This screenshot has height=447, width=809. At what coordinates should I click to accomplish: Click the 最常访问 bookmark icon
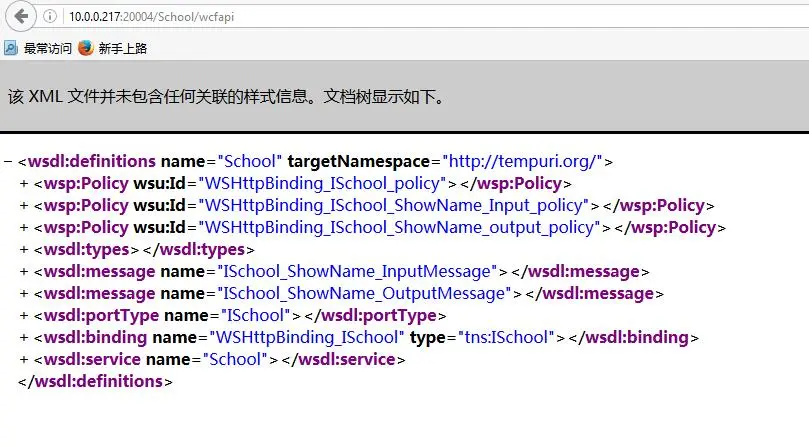coord(11,48)
